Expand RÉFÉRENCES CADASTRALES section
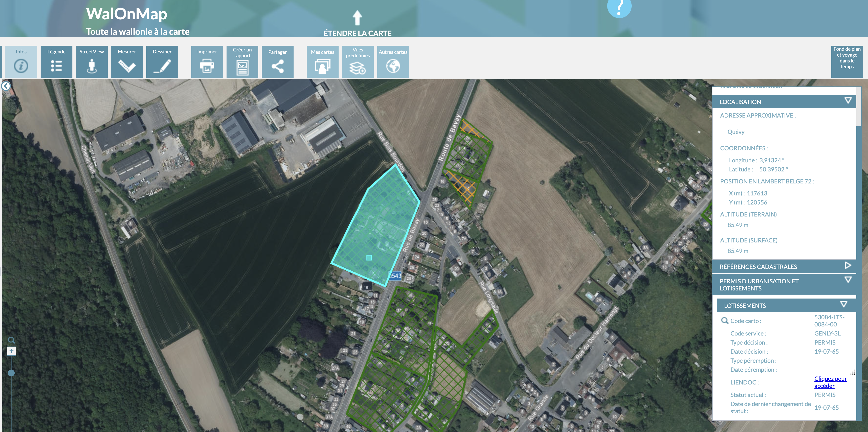Image resolution: width=868 pixels, height=432 pixels. [848, 265]
